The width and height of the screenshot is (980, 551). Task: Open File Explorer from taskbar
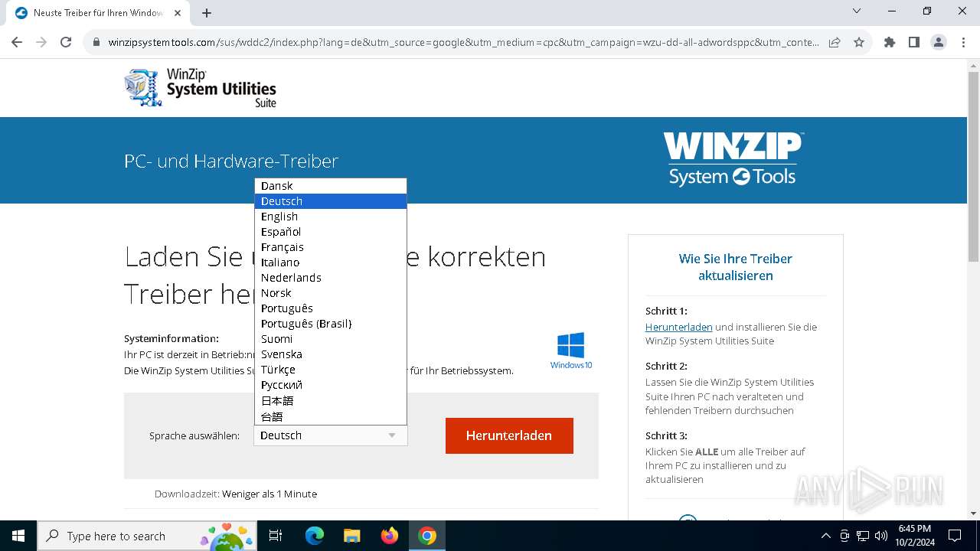[x=352, y=536]
